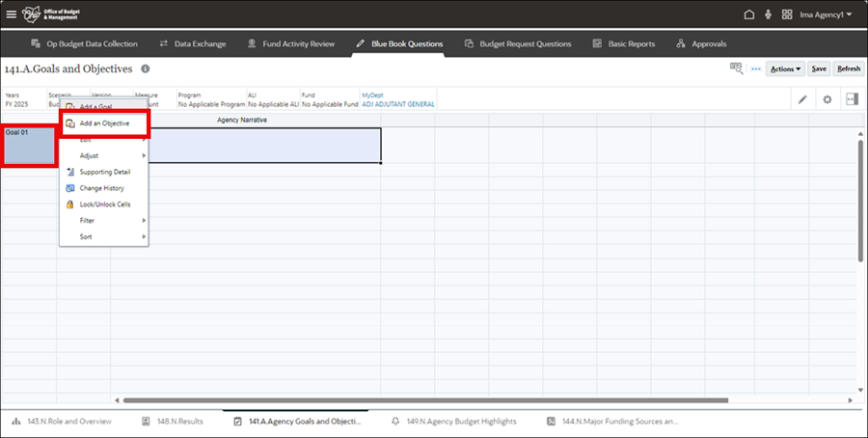Click ADJ ADJUTANT GENERAL department link

coord(398,103)
